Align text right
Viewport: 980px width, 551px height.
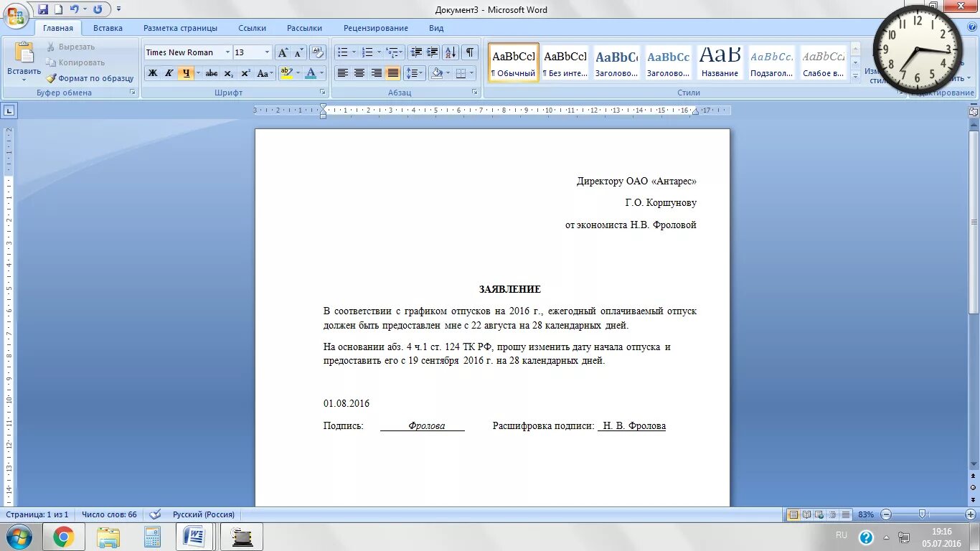coord(376,73)
